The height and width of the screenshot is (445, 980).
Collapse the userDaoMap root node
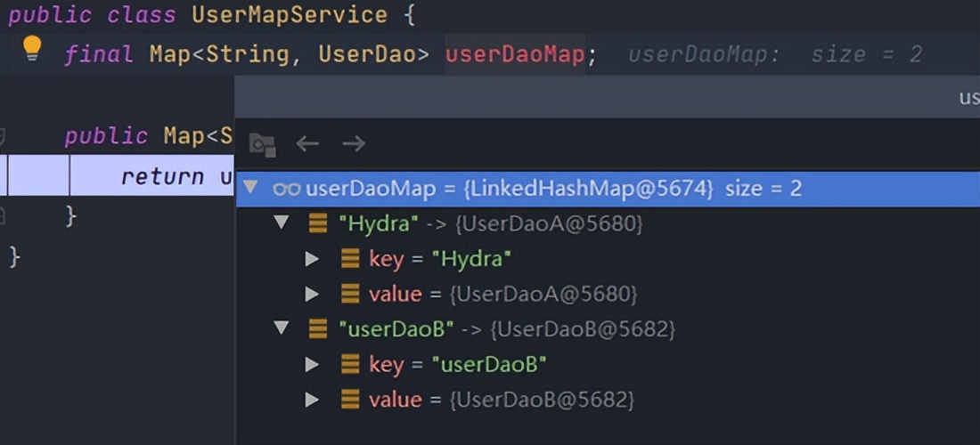[250, 189]
